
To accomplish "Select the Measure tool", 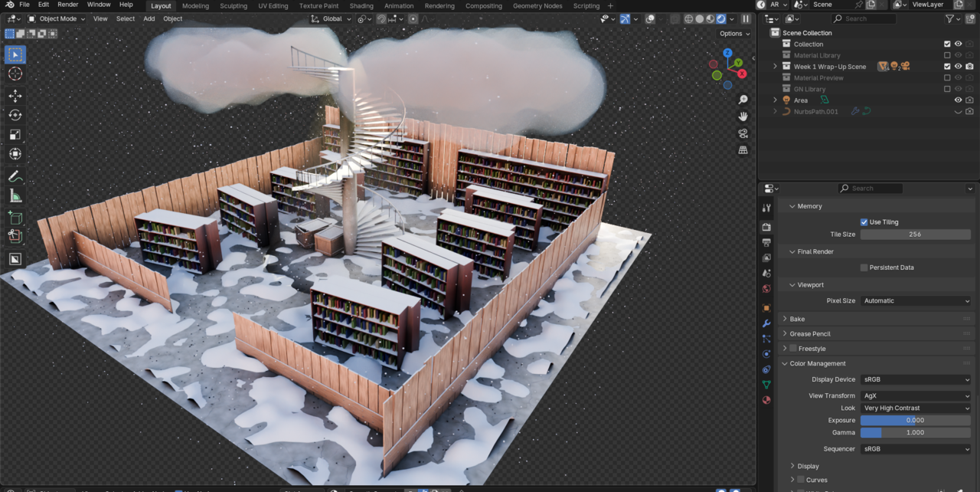I will click(x=15, y=195).
